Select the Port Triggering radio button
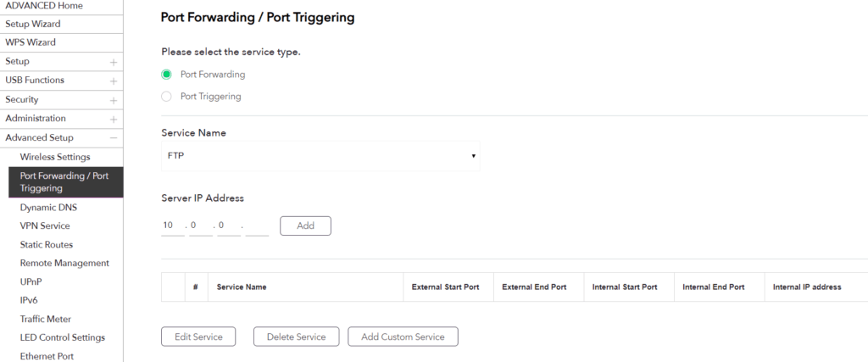Viewport: 868px width, 362px height. coord(167,97)
